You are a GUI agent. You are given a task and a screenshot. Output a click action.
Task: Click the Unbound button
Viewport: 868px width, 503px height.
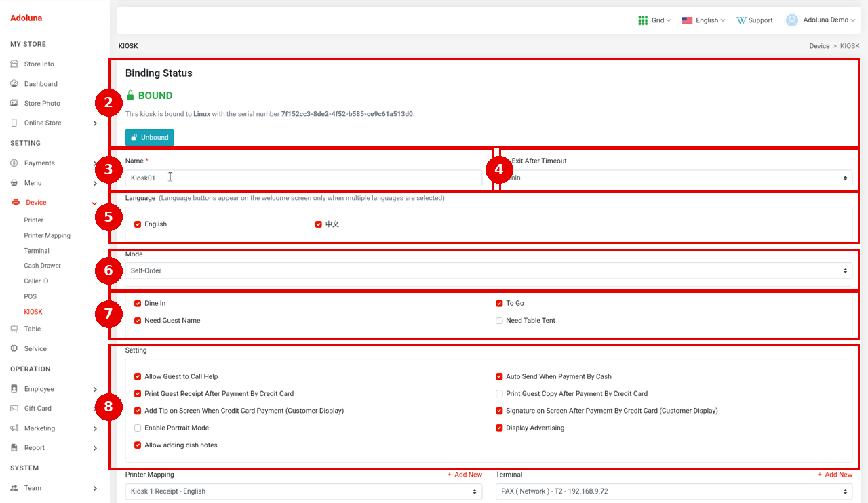150,138
